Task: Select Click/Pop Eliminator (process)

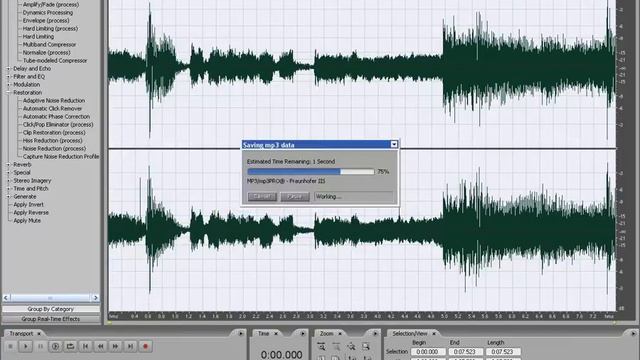Action: (58, 124)
